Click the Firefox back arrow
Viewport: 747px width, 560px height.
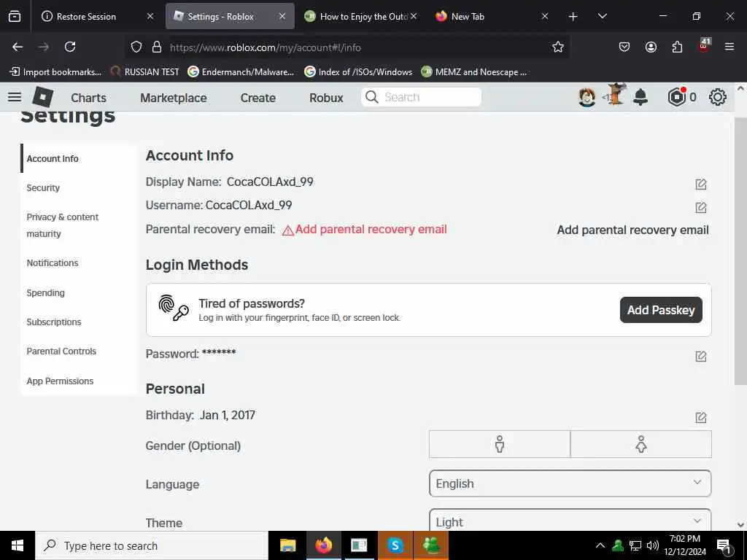(x=18, y=47)
